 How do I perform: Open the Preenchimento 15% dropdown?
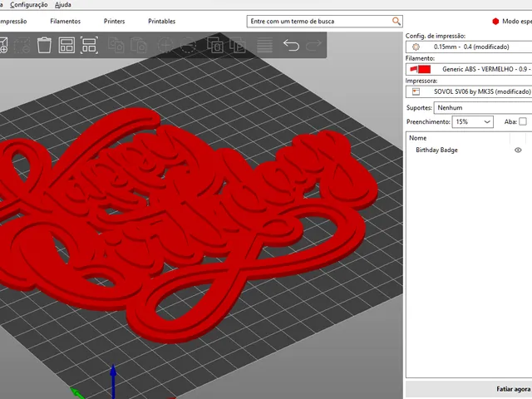pyautogui.click(x=473, y=121)
